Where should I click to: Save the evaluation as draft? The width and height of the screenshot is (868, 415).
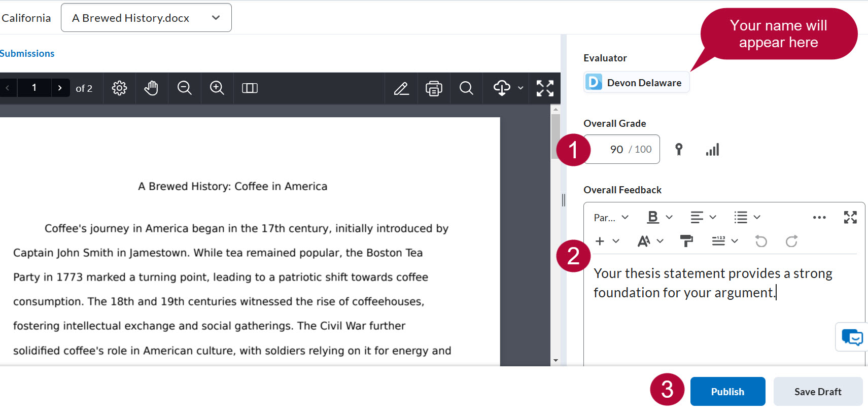[x=818, y=392]
